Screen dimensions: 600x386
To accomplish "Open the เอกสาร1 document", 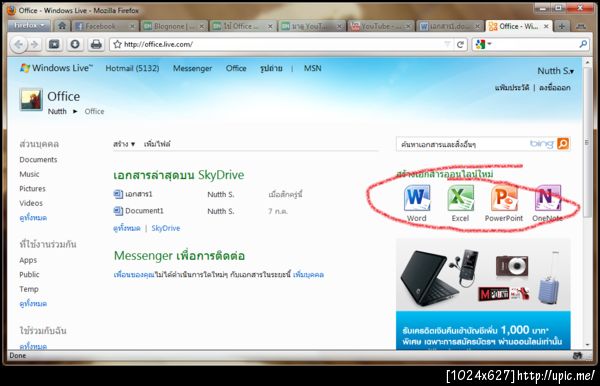I will (139, 194).
